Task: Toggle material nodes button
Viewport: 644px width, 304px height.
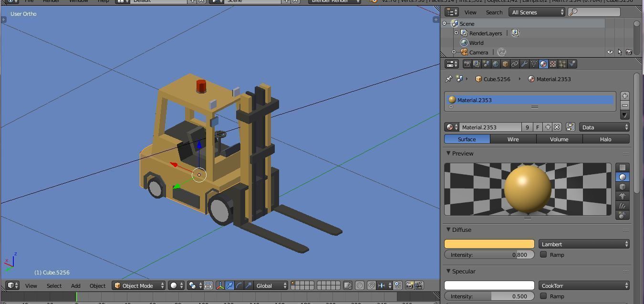Action: (570, 127)
